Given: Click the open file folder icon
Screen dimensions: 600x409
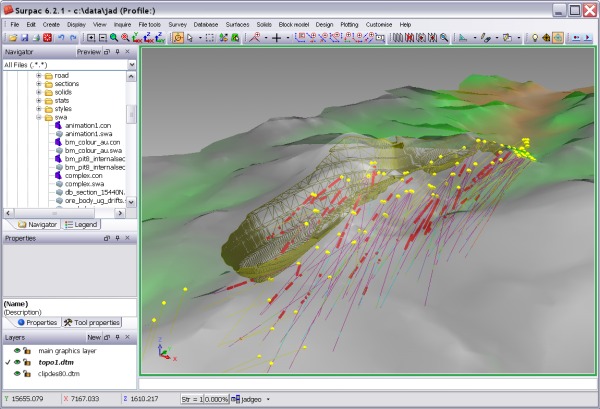Looking at the screenshot, I should [x=13, y=38].
